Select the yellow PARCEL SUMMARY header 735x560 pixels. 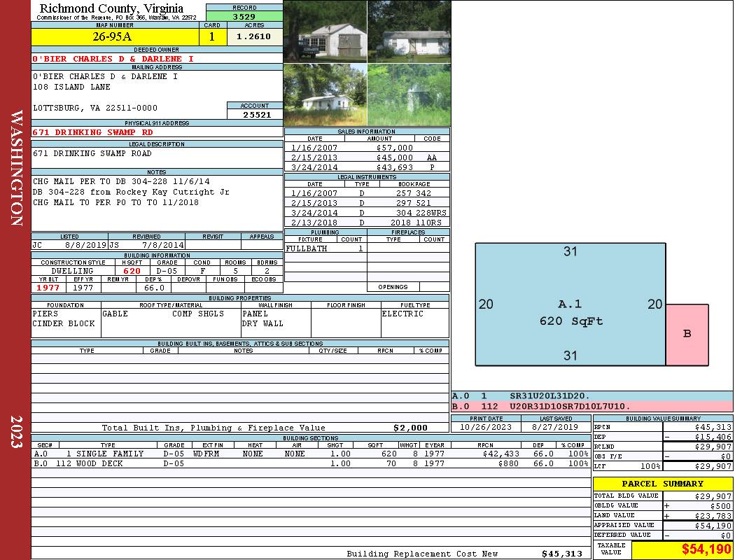pos(662,484)
